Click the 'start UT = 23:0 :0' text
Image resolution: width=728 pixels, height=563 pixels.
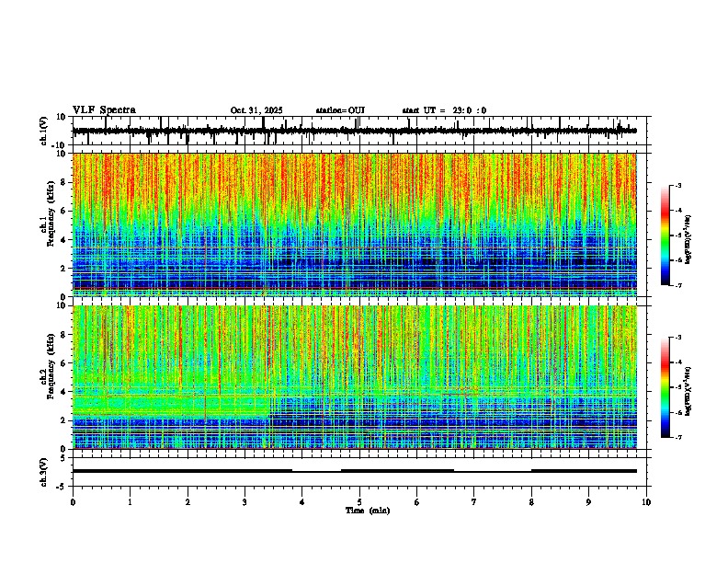444,110
